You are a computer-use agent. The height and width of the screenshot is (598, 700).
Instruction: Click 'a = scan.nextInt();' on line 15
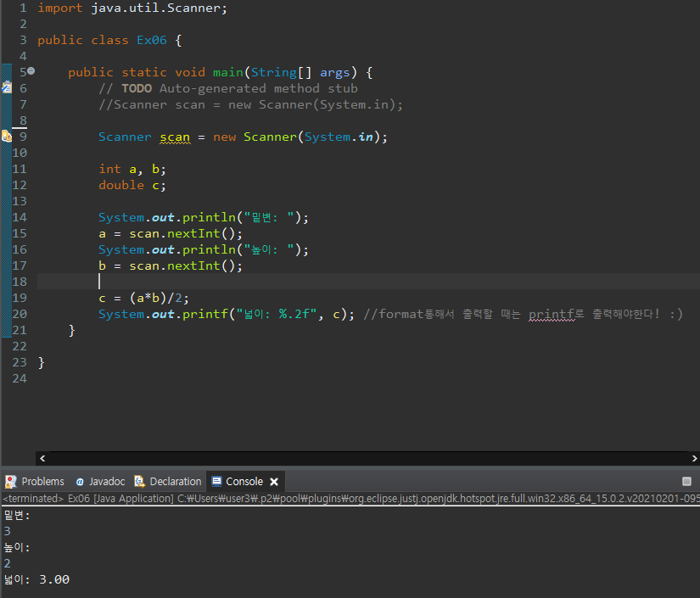point(170,234)
